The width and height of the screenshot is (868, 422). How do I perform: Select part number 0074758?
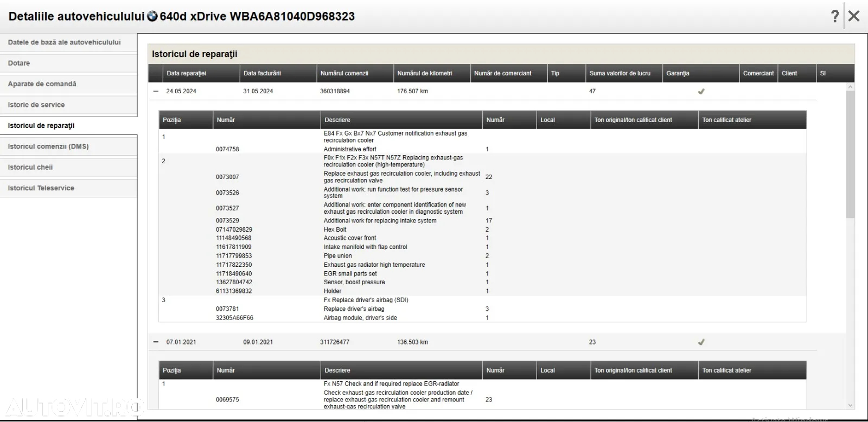tap(227, 149)
